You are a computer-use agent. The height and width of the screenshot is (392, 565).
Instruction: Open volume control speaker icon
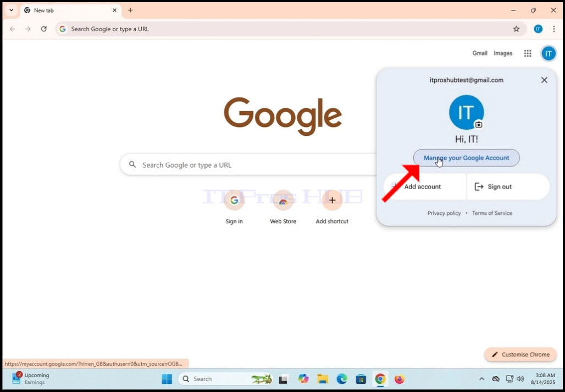click(520, 379)
